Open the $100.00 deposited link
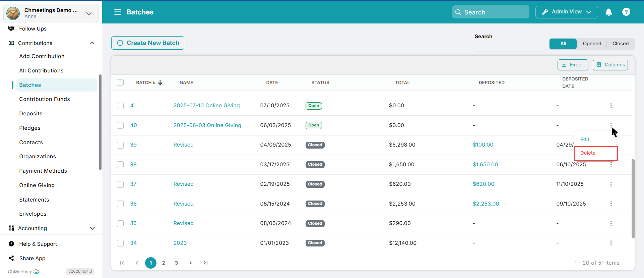 pos(483,145)
